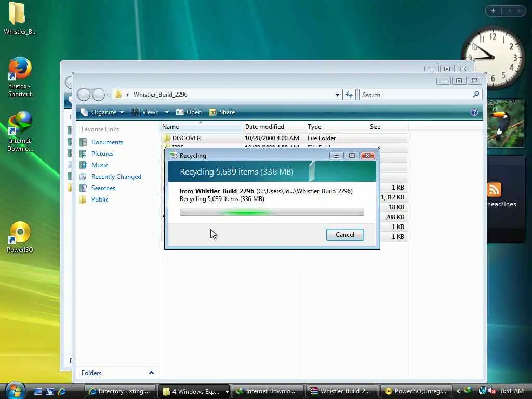This screenshot has height=399, width=532.
Task: Switch to Directory Listing taskbar button
Action: coord(120,391)
